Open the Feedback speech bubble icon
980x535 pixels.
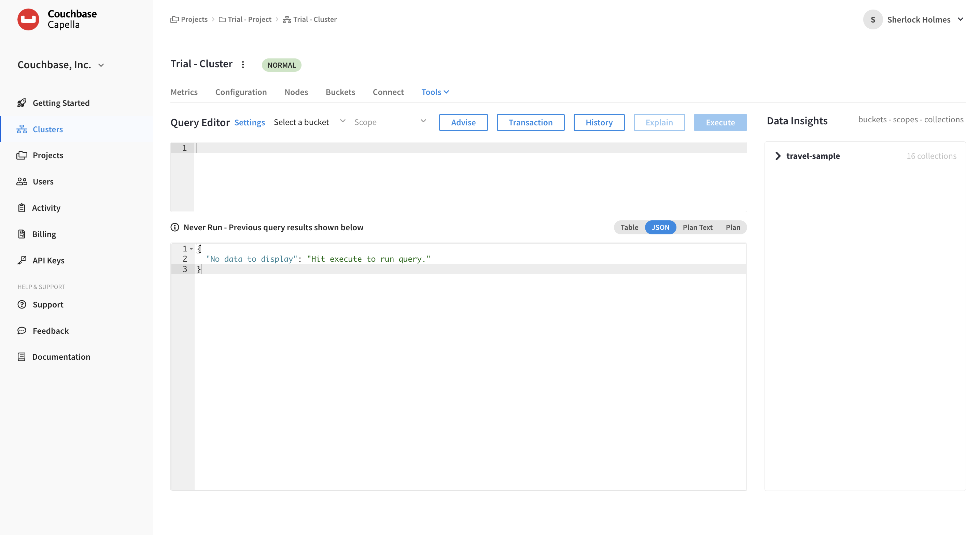22,330
